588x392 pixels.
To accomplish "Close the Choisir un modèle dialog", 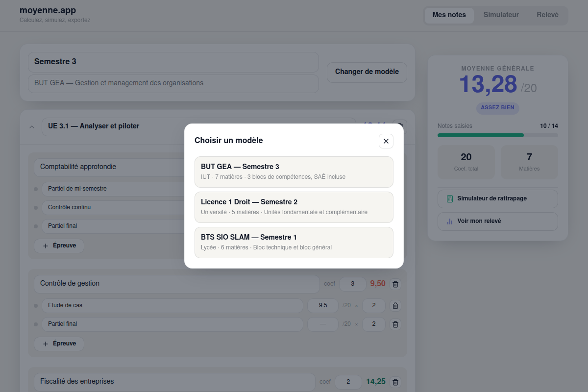I will [x=386, y=141].
